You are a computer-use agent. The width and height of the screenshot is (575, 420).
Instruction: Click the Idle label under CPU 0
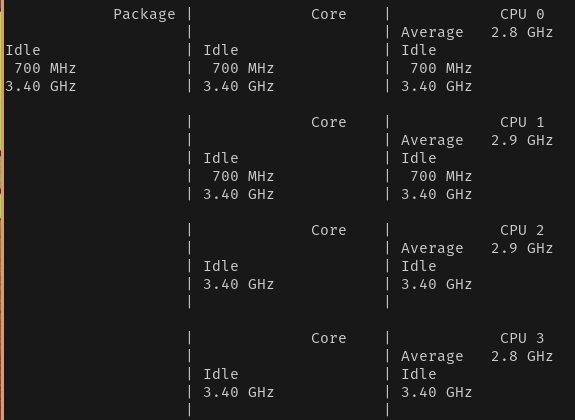click(419, 50)
